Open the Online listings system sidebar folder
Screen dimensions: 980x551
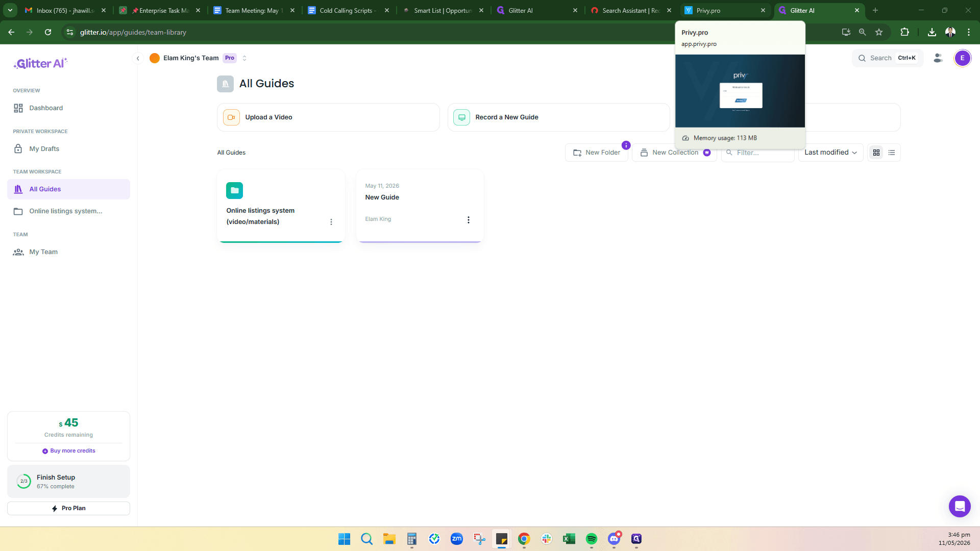pos(68,211)
